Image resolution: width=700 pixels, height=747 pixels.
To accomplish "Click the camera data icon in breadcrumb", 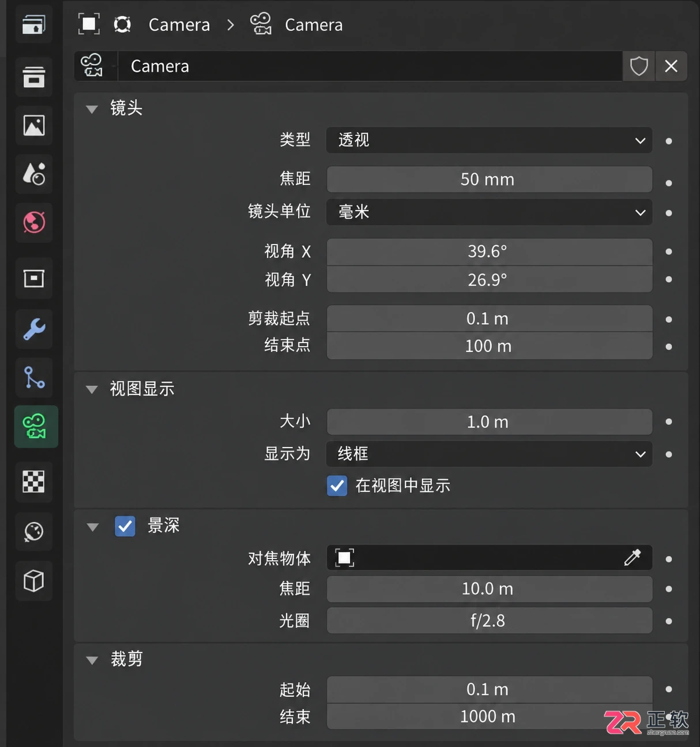I will click(261, 24).
